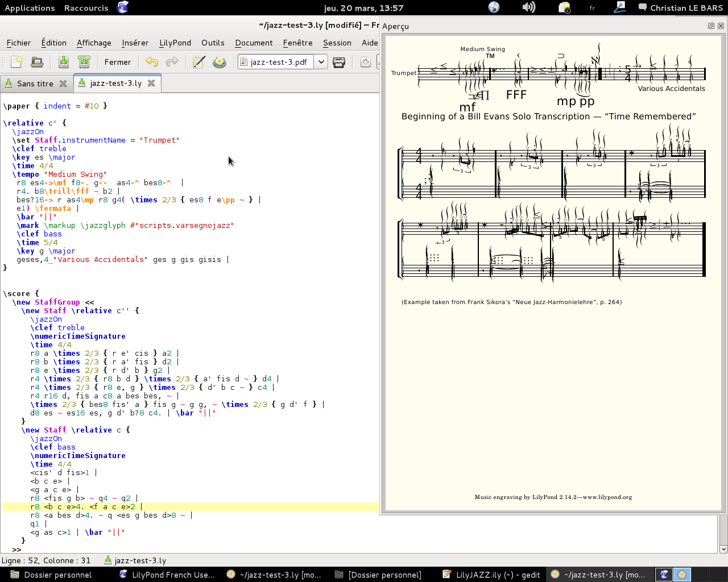728x582 pixels.
Task: Switch to LilyJAZZ.ily gedit taskbar window
Action: (491, 575)
